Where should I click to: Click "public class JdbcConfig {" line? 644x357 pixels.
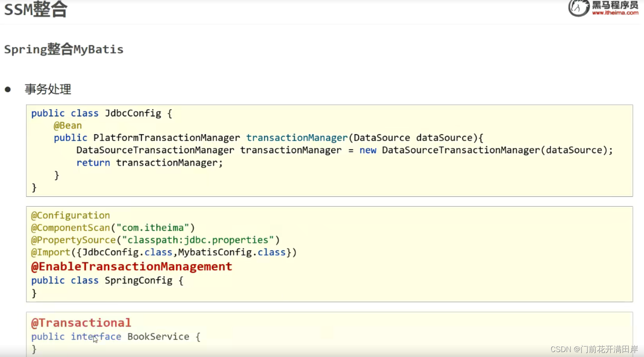coord(102,113)
